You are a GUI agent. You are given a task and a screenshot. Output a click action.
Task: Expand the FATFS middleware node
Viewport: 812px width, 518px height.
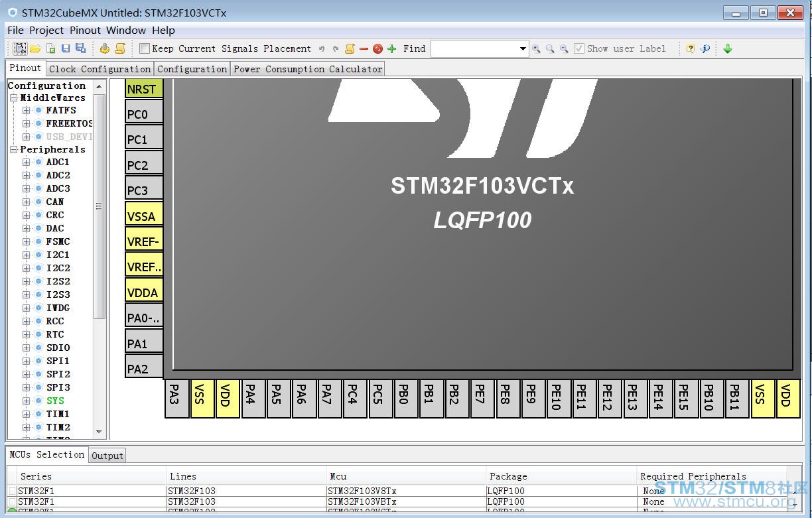point(27,111)
